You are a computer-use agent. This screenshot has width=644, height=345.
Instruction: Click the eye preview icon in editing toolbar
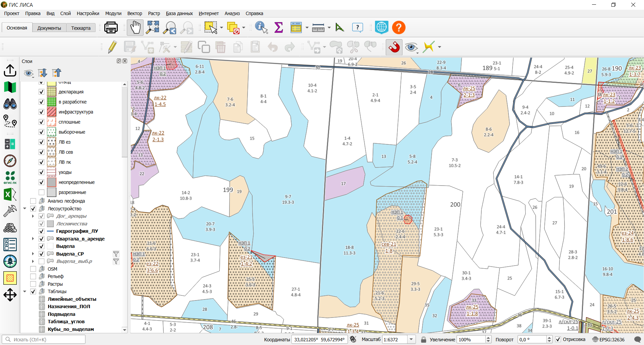411,47
